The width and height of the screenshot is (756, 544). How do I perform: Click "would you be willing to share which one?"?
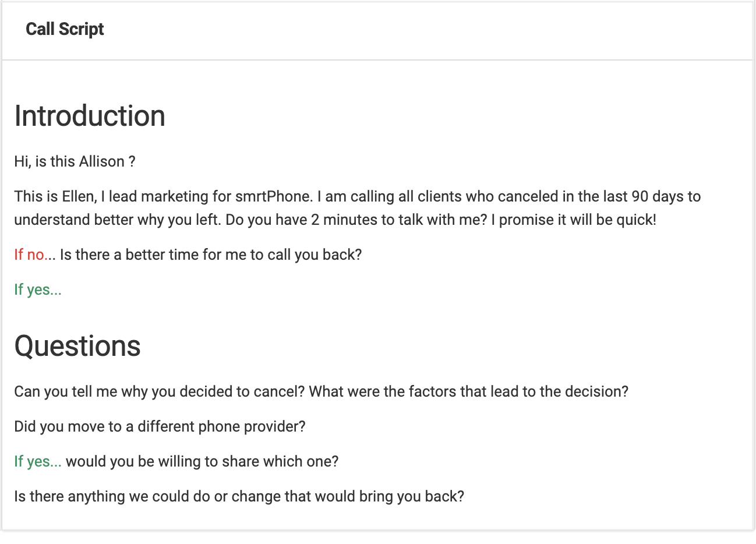pos(202,461)
